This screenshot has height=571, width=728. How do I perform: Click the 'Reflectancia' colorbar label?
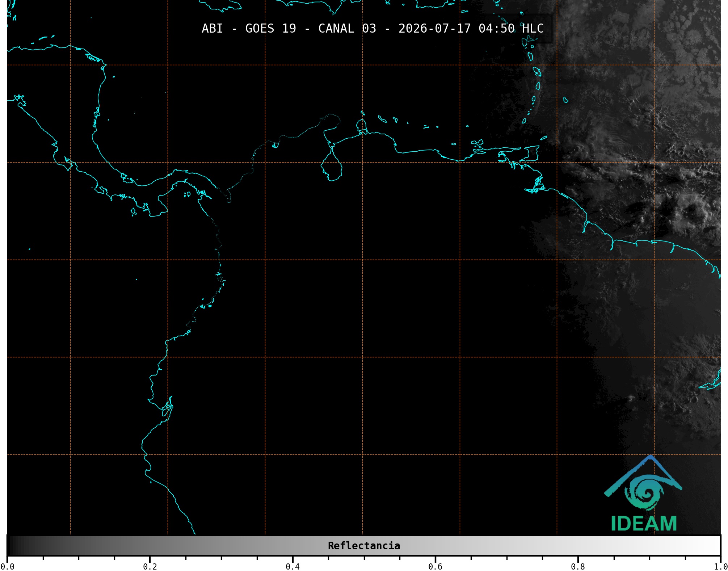tap(364, 546)
